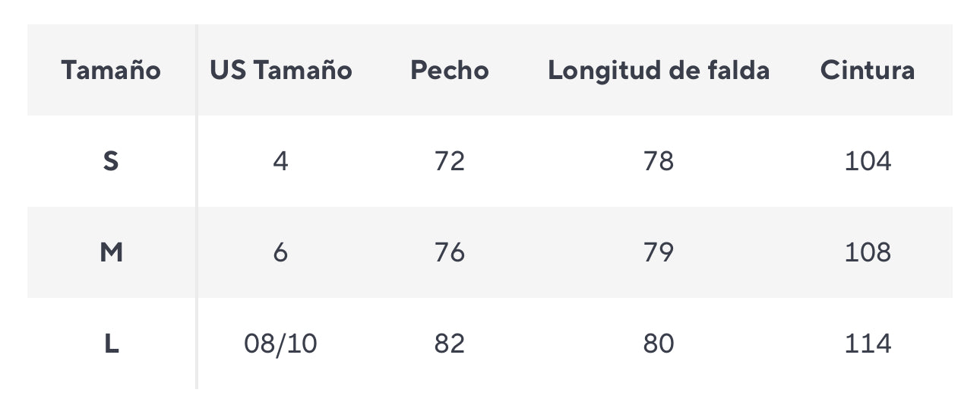
Task: Select the L size row label
Action: click(111, 344)
